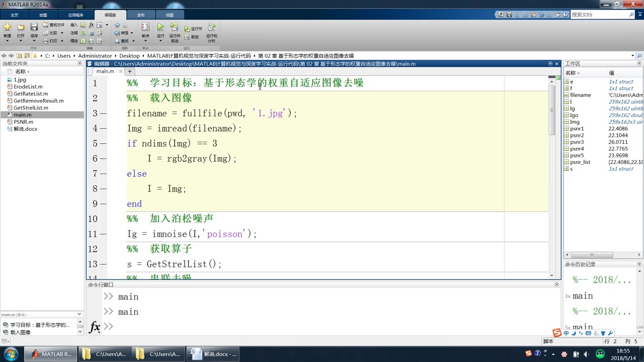Click the 新建 (New) file icon
The width and height of the screenshot is (644, 362).
click(x=7, y=27)
